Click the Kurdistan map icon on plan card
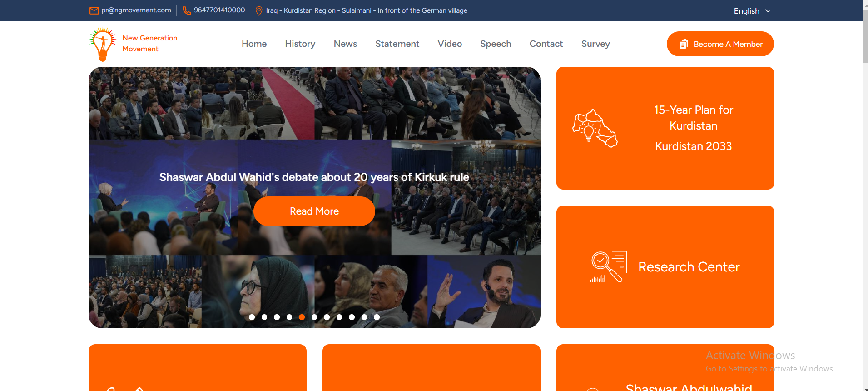This screenshot has width=868, height=391. [595, 128]
